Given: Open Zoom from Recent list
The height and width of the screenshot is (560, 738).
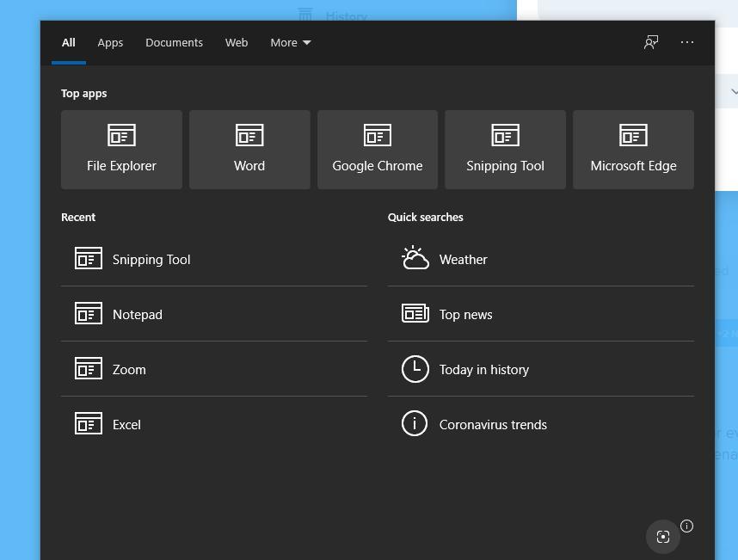Looking at the screenshot, I should (129, 369).
